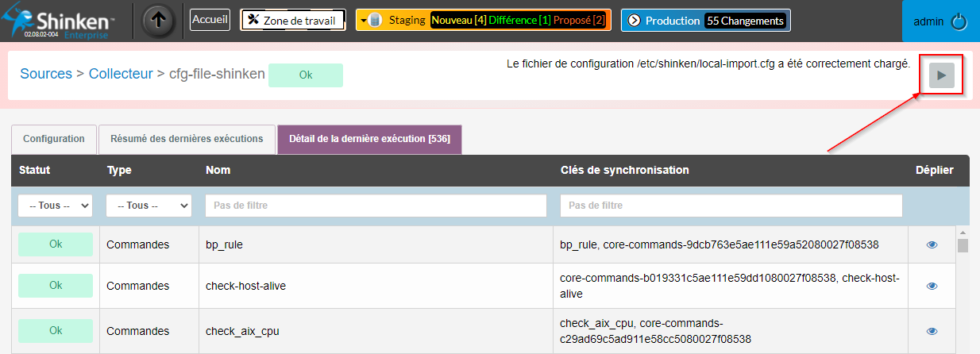980x354 pixels.
Task: Unfold check_aix_cpu row with eye icon
Action: [x=932, y=331]
